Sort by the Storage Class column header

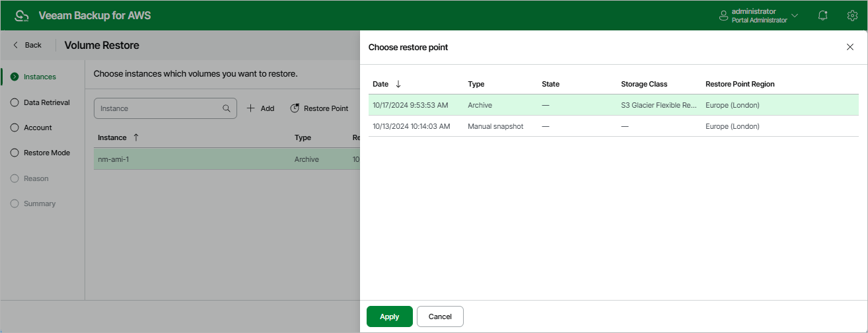pyautogui.click(x=644, y=84)
